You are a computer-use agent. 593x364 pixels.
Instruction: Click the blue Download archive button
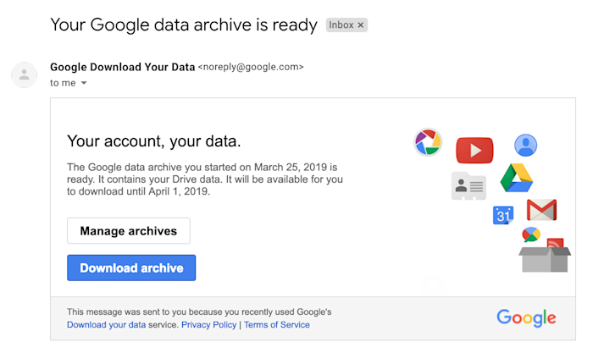131,267
